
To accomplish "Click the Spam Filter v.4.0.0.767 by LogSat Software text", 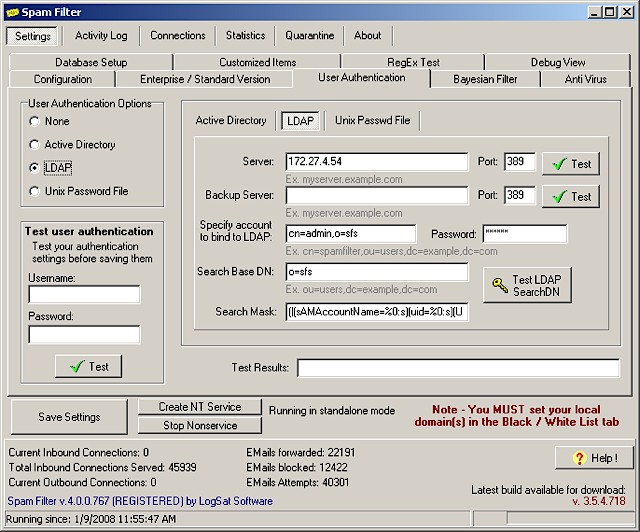I will [x=140, y=501].
